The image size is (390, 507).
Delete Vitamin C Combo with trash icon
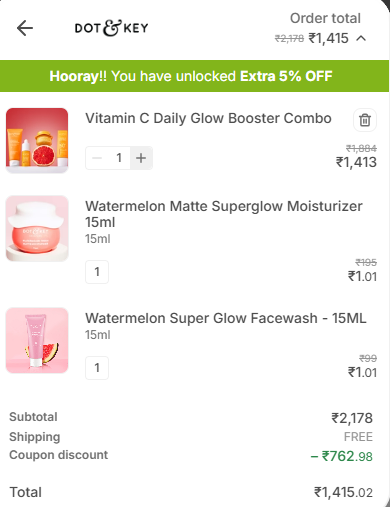click(x=365, y=120)
